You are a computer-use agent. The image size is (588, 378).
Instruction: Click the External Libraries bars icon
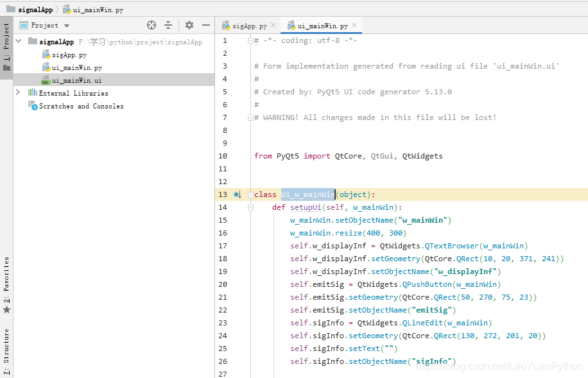pos(33,92)
